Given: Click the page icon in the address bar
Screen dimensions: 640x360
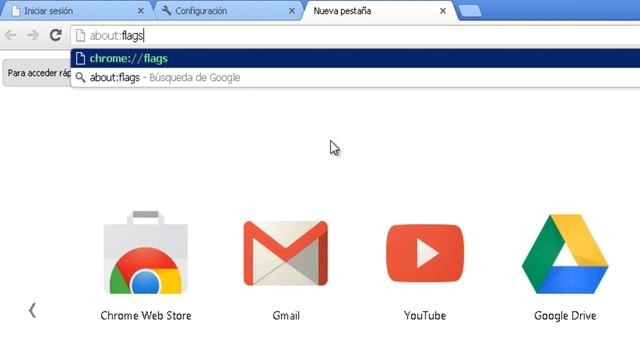Looking at the screenshot, I should coord(80,36).
